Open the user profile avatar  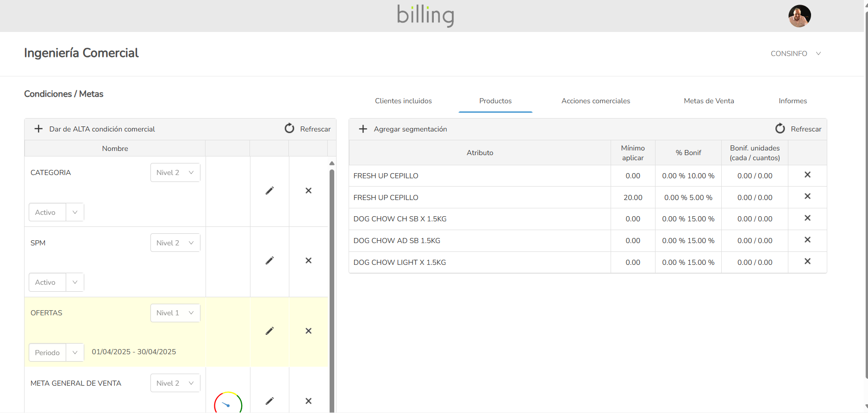pos(799,16)
